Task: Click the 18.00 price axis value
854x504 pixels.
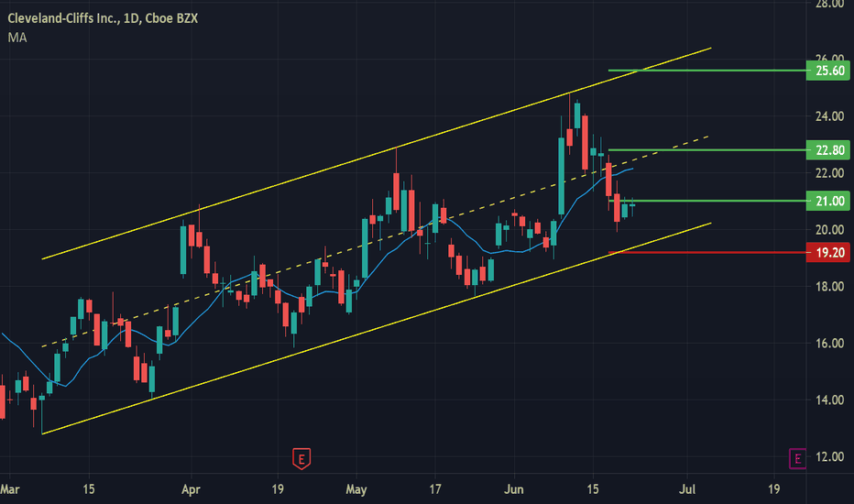Action: click(x=829, y=286)
